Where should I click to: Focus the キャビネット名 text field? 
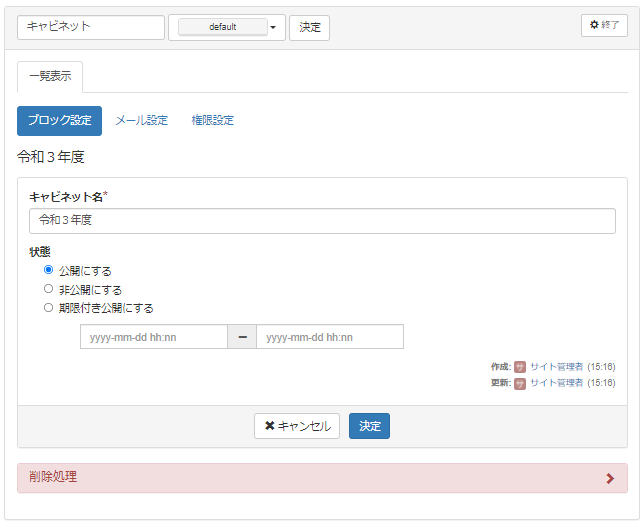click(x=322, y=221)
